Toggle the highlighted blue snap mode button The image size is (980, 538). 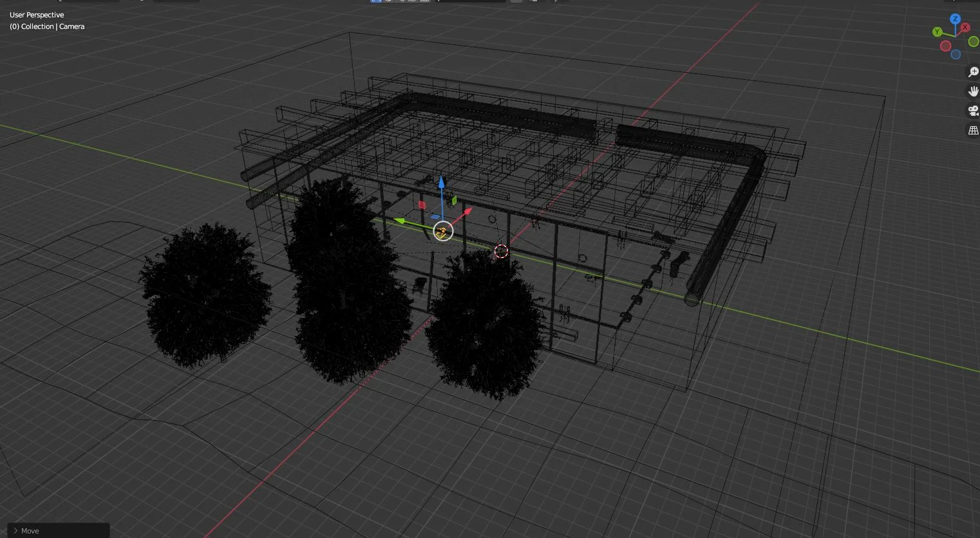point(377,1)
